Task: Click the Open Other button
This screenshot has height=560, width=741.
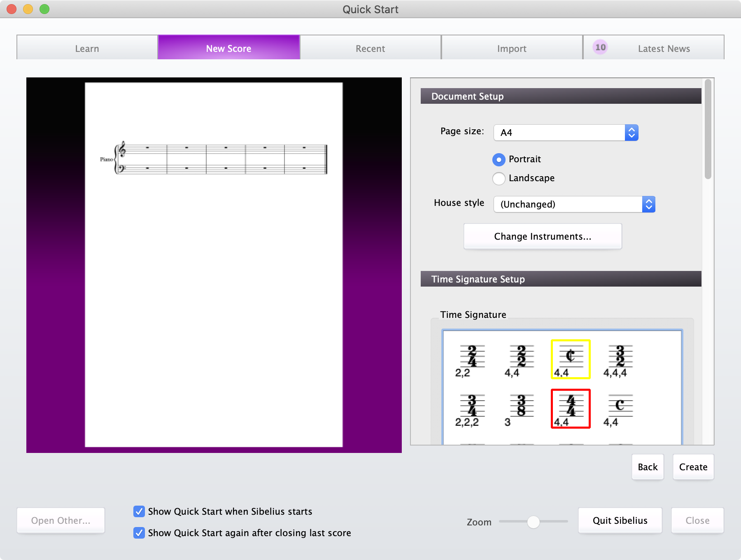Action: pos(61,520)
